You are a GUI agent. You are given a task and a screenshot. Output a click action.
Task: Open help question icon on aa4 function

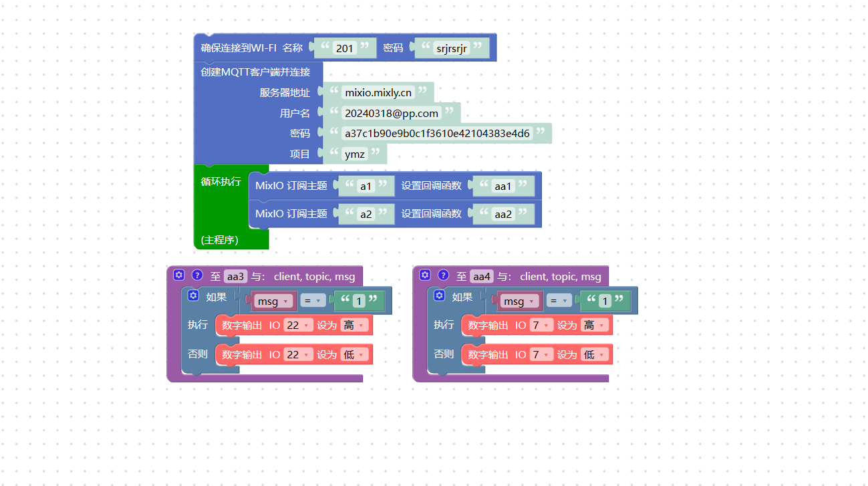[443, 275]
